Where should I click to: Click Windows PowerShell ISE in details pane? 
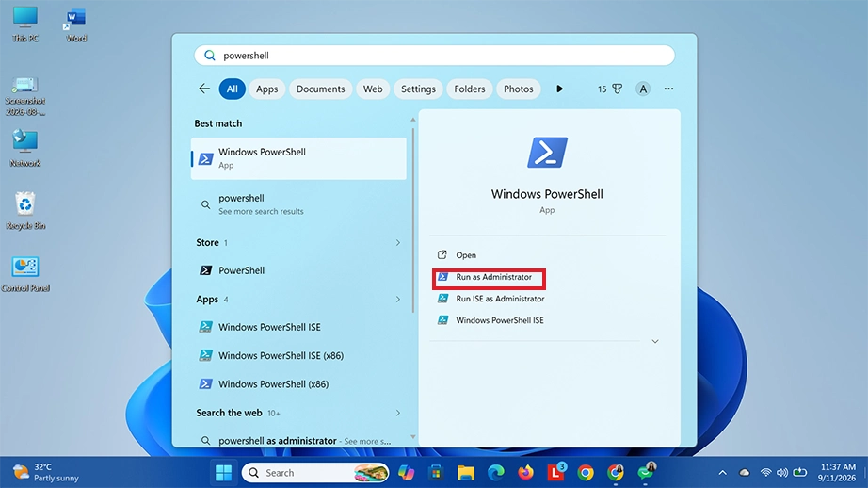[x=491, y=320]
